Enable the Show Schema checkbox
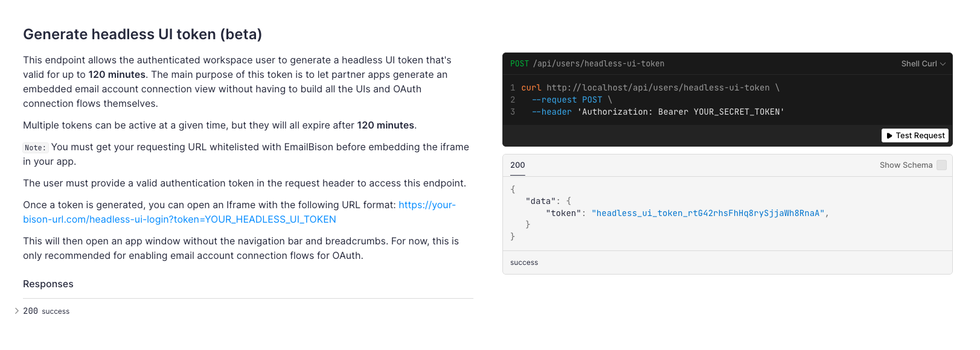Image resolution: width=980 pixels, height=350 pixels. click(941, 165)
